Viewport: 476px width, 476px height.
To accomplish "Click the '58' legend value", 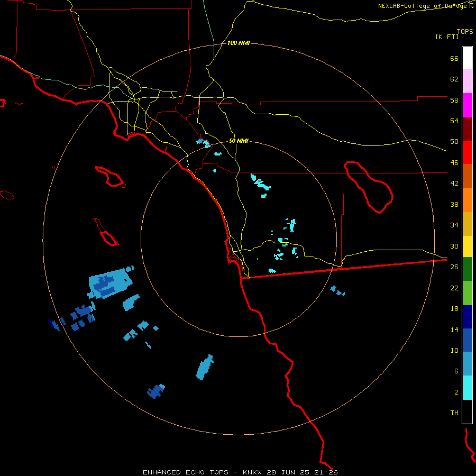I will (x=454, y=100).
